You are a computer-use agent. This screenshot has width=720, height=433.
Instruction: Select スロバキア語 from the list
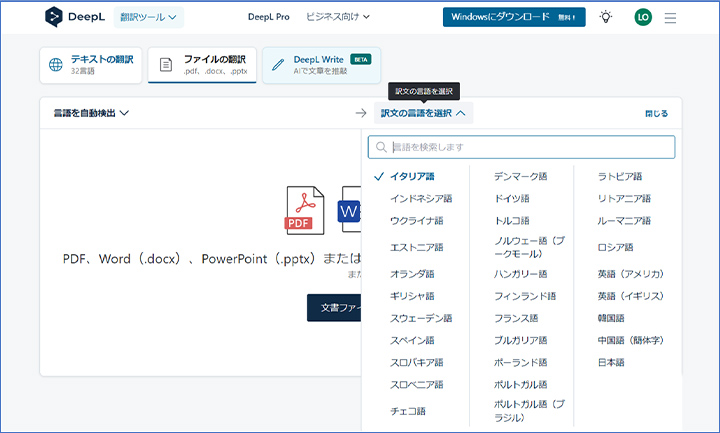tap(416, 362)
